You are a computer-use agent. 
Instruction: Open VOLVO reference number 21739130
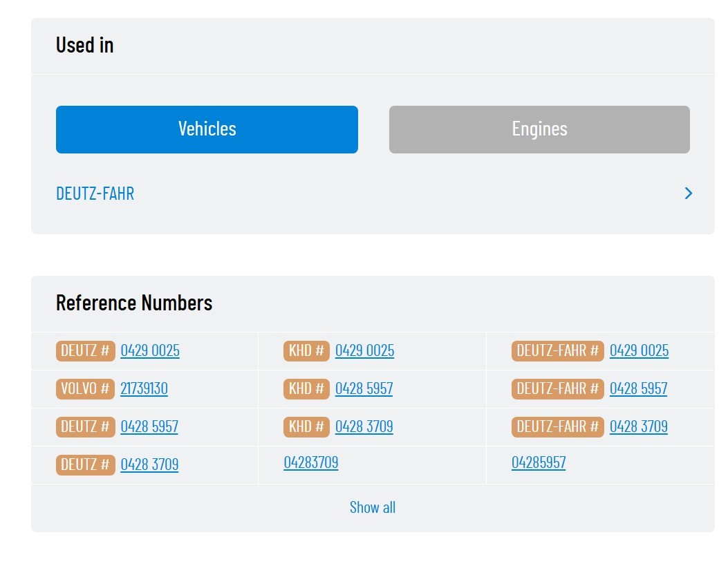click(144, 388)
